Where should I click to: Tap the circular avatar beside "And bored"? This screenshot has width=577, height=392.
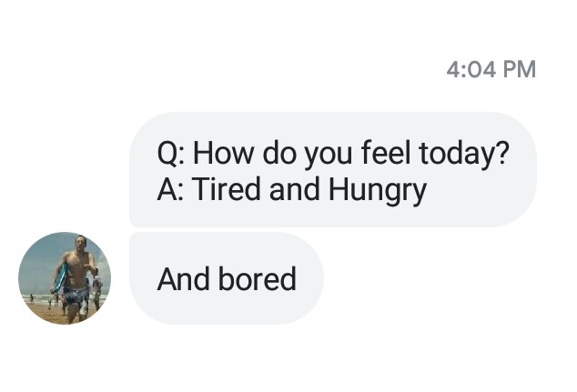65,278
